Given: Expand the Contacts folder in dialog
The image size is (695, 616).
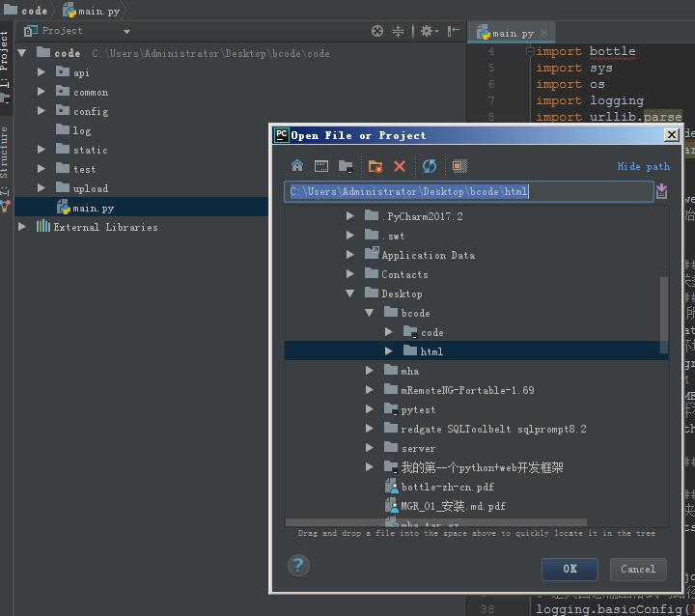Looking at the screenshot, I should click(x=349, y=273).
